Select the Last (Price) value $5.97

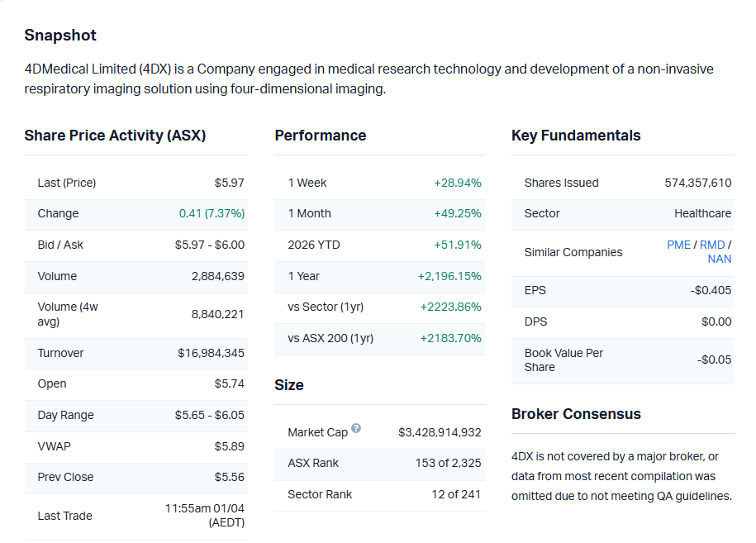tap(230, 183)
